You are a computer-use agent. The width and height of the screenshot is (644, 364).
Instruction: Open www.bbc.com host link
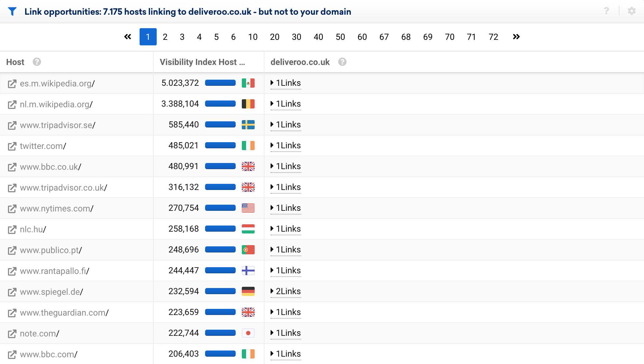pos(49,355)
